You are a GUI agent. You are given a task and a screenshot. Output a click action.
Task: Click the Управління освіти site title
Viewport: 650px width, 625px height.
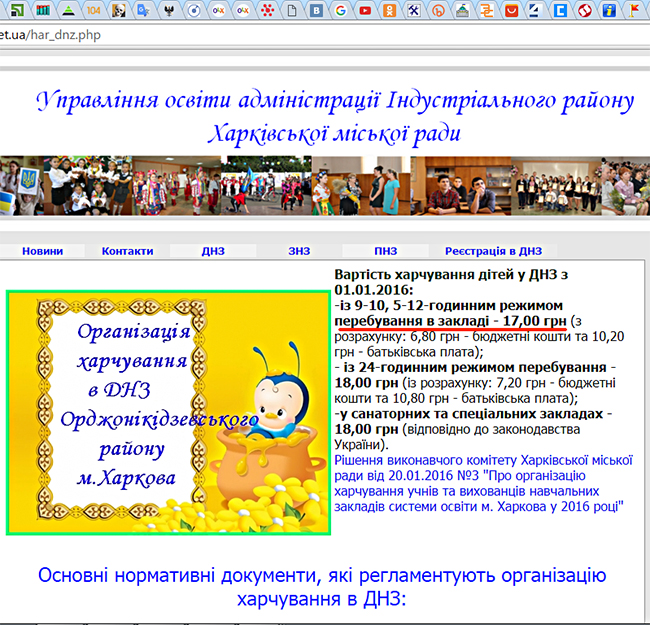tap(335, 117)
